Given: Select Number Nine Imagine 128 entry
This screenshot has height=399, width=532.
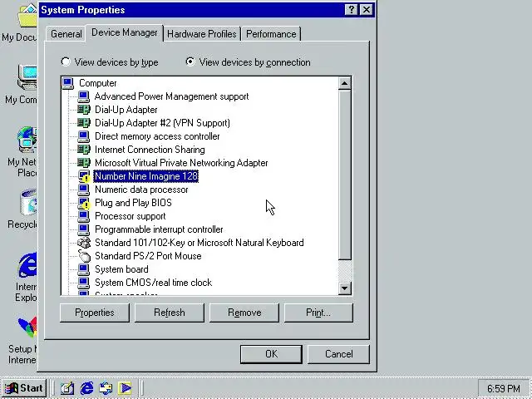Looking at the screenshot, I should [x=146, y=176].
